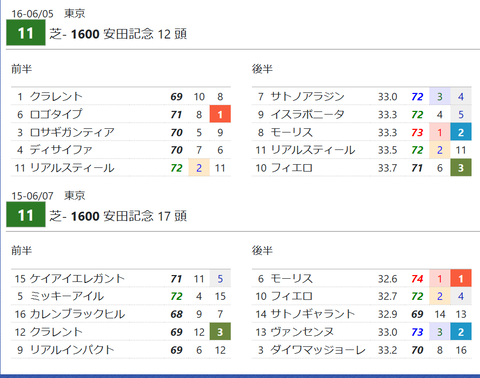Click the green rank 3 cell beside 12 クラレント
The width and height of the screenshot is (480, 378).
pyautogui.click(x=220, y=332)
